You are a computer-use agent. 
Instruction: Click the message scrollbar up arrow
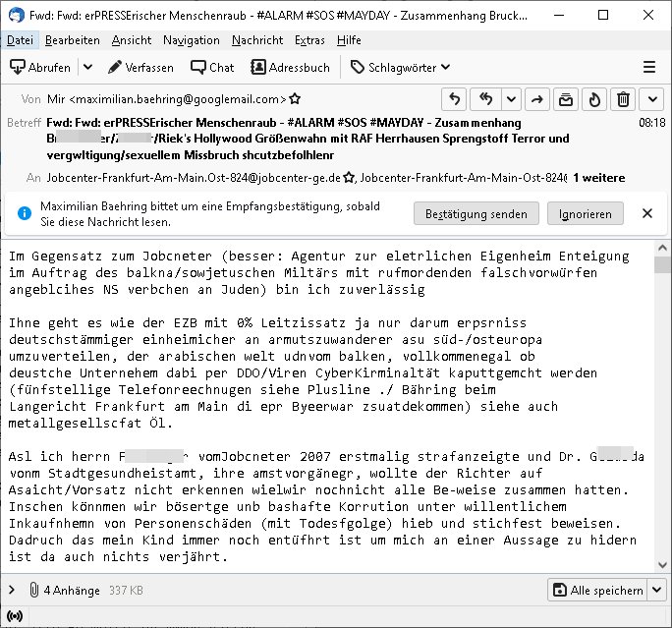(x=662, y=248)
